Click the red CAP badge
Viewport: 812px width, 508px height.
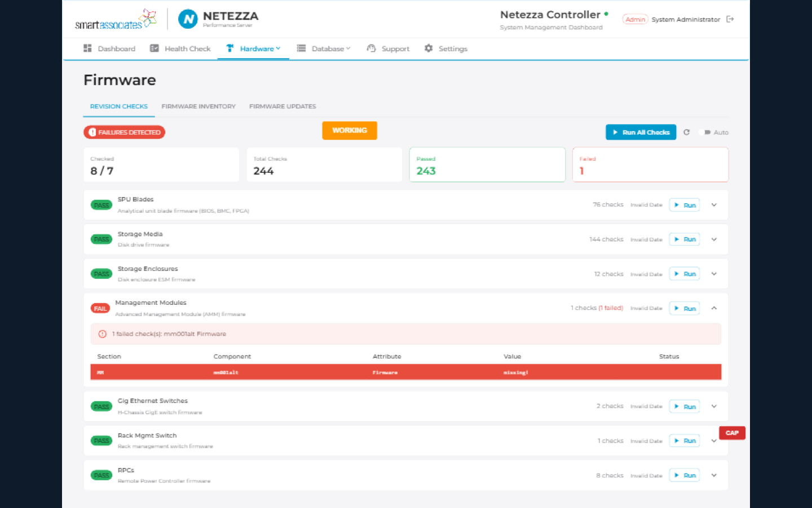[x=732, y=433]
